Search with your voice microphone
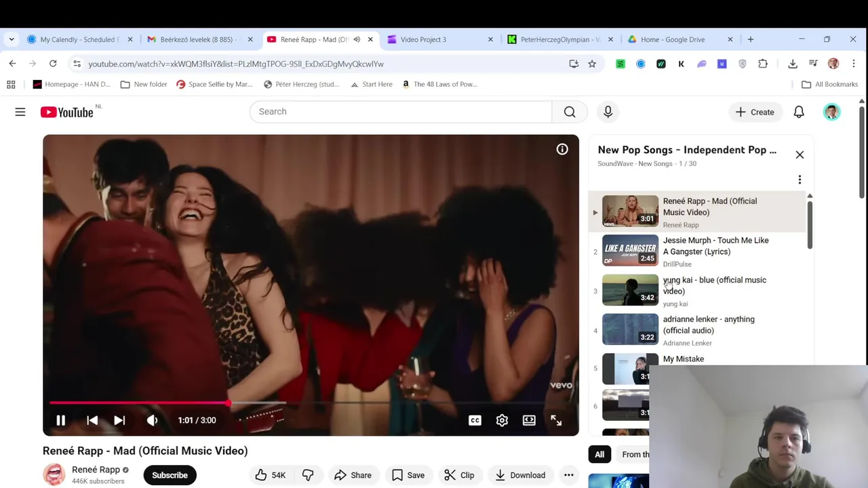 pos(608,111)
